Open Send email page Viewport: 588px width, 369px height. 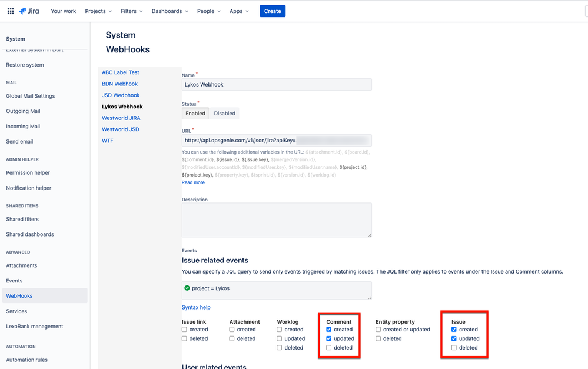point(19,142)
